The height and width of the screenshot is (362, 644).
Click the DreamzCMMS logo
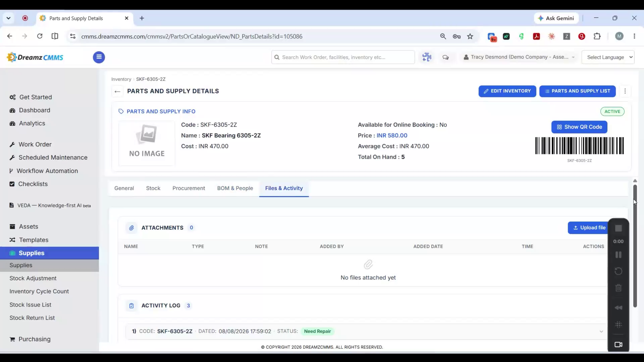click(35, 57)
